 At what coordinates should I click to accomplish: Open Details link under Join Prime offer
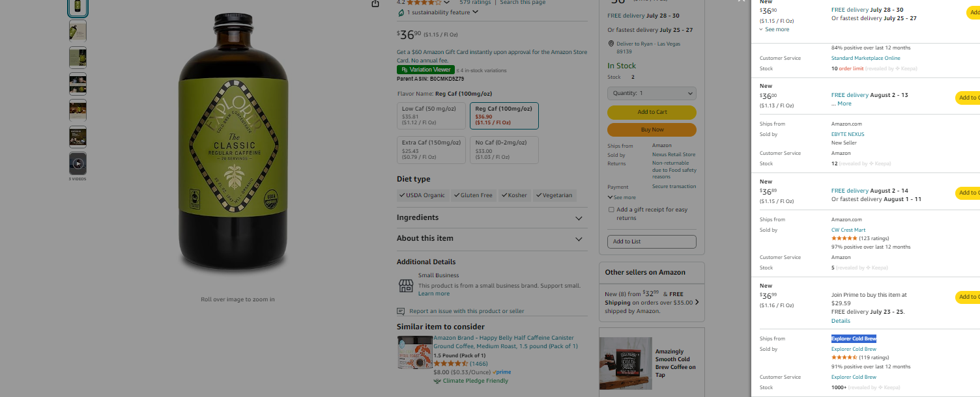841,321
